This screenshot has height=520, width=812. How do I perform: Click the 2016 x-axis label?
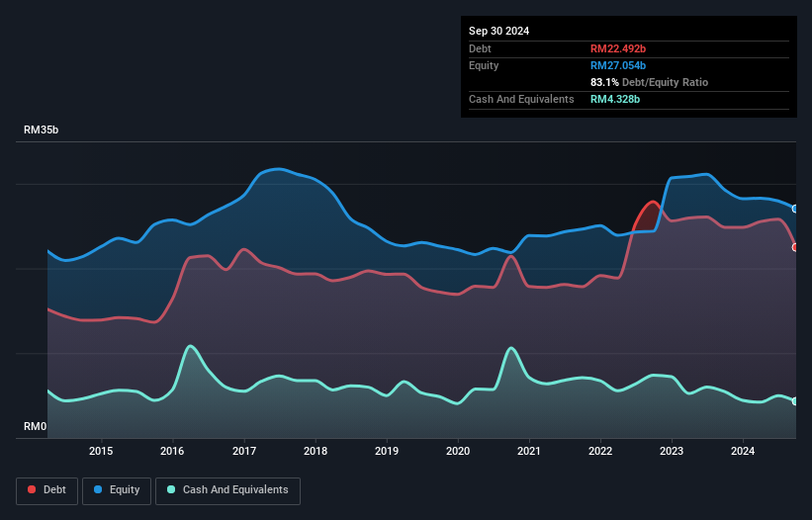coord(172,451)
